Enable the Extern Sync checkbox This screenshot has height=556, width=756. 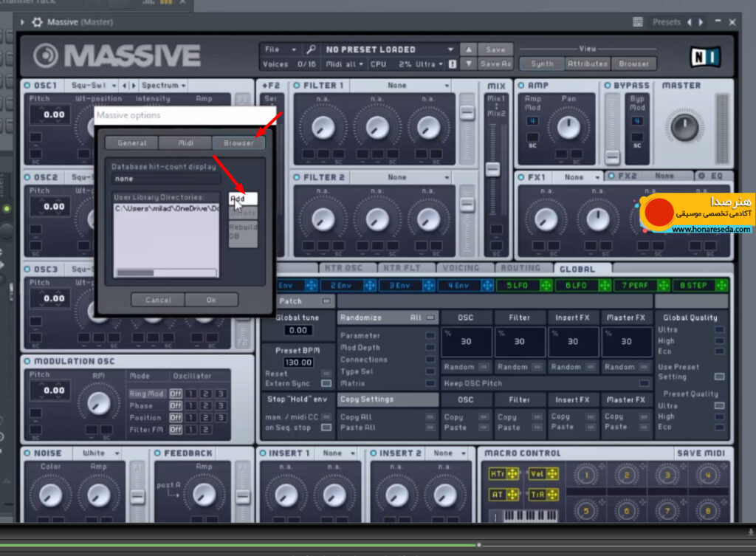point(326,383)
